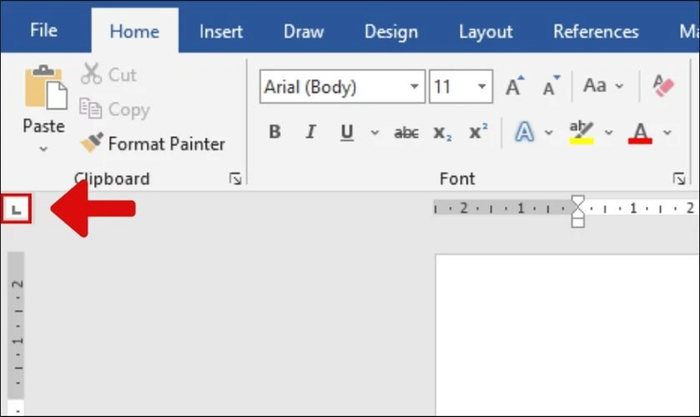Click the Copy icon
700x417 pixels.
click(x=91, y=108)
